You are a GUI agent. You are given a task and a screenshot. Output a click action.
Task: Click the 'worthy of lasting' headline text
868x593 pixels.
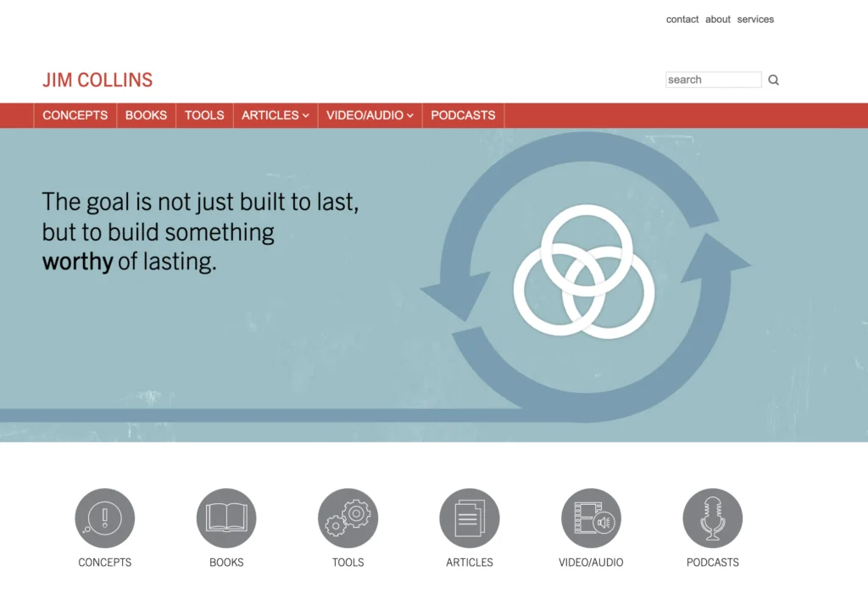point(129,261)
